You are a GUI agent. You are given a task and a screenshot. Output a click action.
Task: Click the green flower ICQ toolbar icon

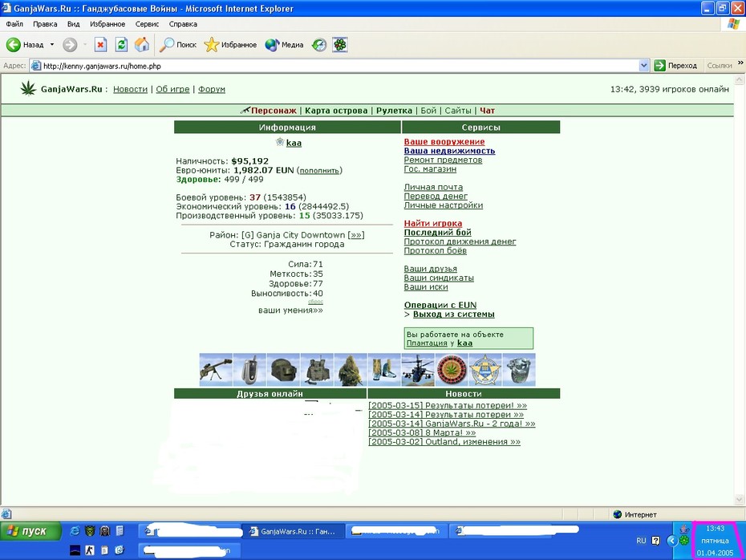coord(339,45)
